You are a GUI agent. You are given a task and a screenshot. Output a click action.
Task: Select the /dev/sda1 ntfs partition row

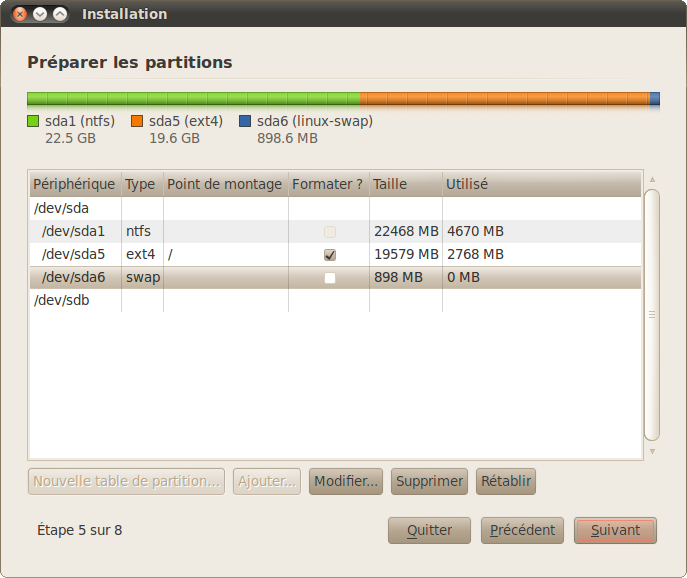73,231
